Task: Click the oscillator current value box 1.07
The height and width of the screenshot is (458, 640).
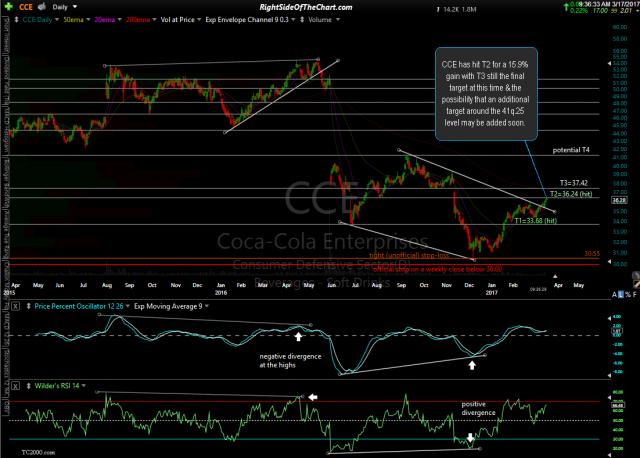Action: click(617, 331)
